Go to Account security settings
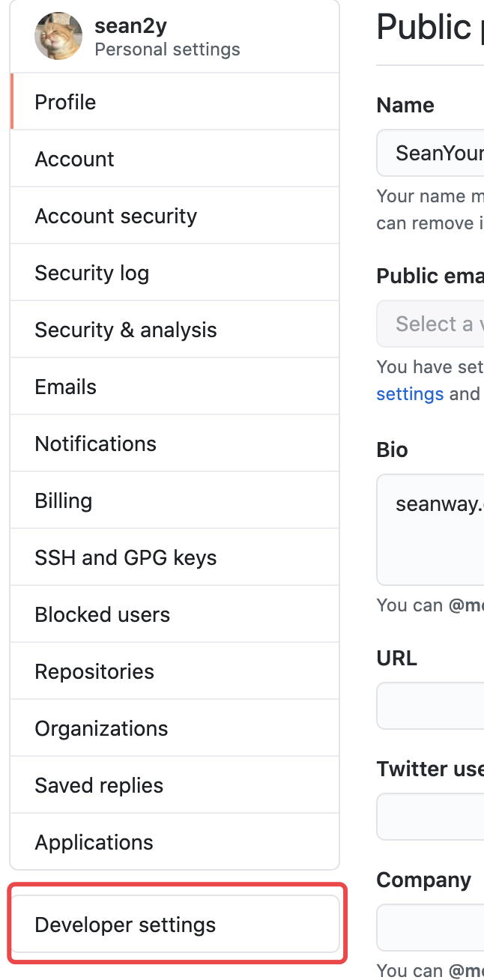This screenshot has width=484, height=980. click(115, 215)
